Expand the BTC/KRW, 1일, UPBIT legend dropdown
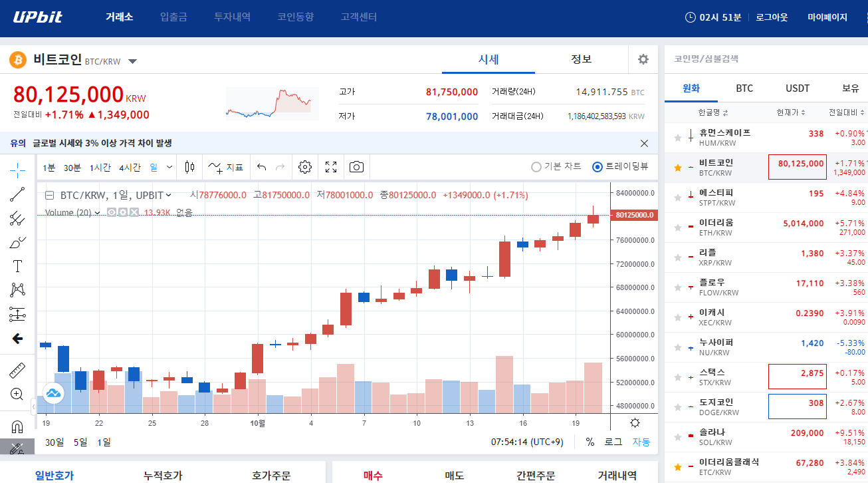868x483 pixels. tap(168, 196)
